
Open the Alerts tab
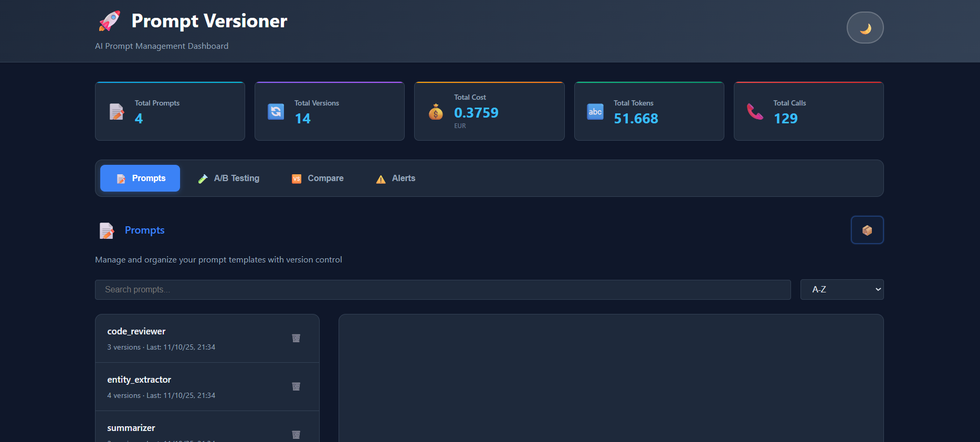click(x=395, y=178)
